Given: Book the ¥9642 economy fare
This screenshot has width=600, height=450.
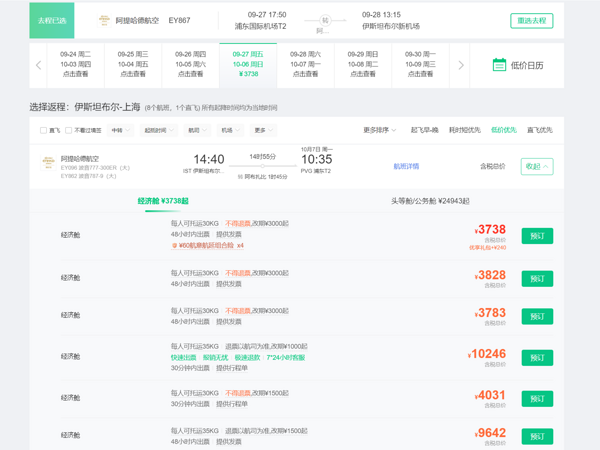Looking at the screenshot, I should [x=537, y=437].
